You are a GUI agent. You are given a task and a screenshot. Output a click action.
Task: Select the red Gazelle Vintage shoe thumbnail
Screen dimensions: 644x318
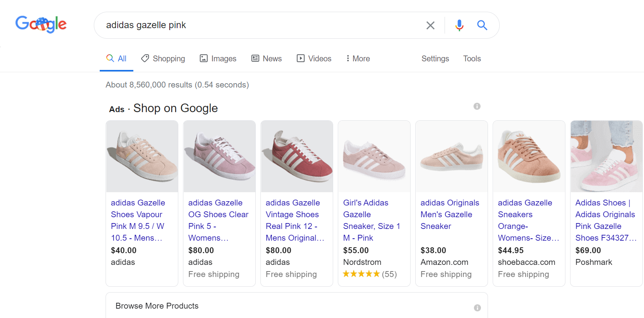[297, 156]
